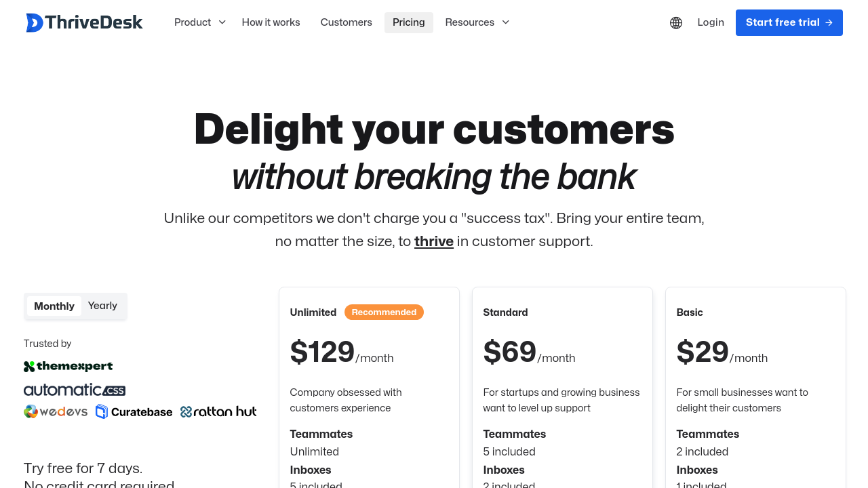
Task: Switch billing to Yearly
Action: coord(102,306)
